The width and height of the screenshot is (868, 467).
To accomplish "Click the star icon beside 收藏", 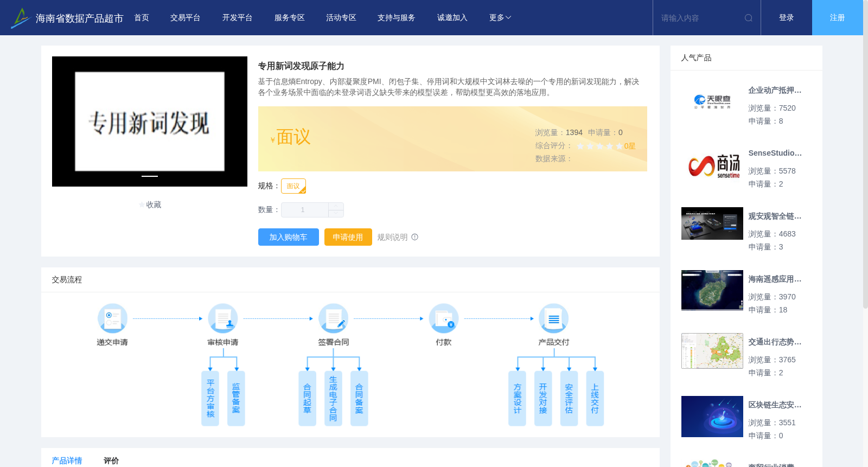I will 142,204.
